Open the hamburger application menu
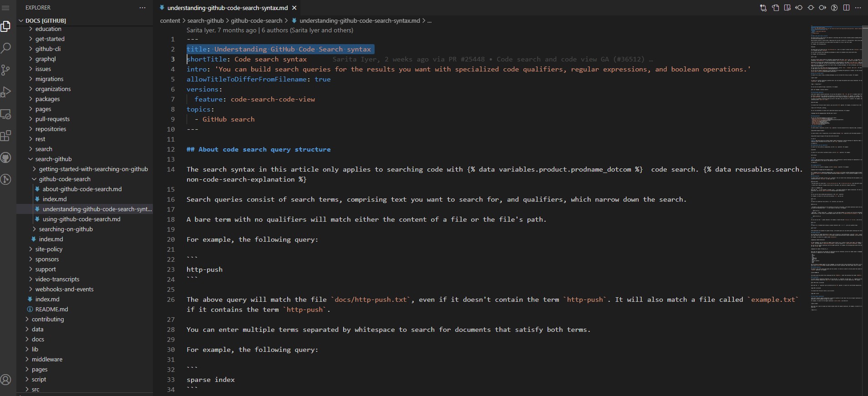868x396 pixels. coord(5,8)
